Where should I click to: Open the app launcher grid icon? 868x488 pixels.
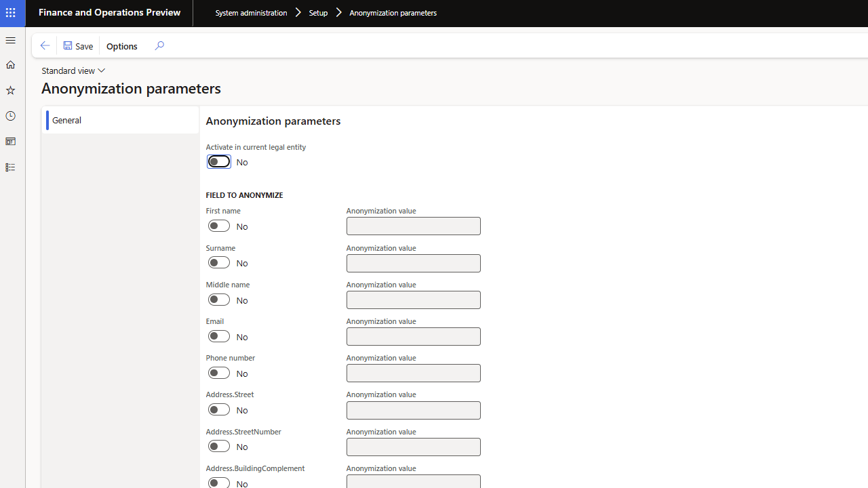pyautogui.click(x=10, y=12)
